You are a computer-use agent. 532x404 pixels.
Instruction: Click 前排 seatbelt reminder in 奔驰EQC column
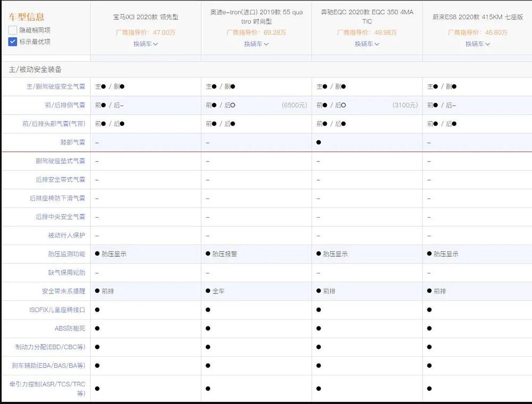click(329, 291)
